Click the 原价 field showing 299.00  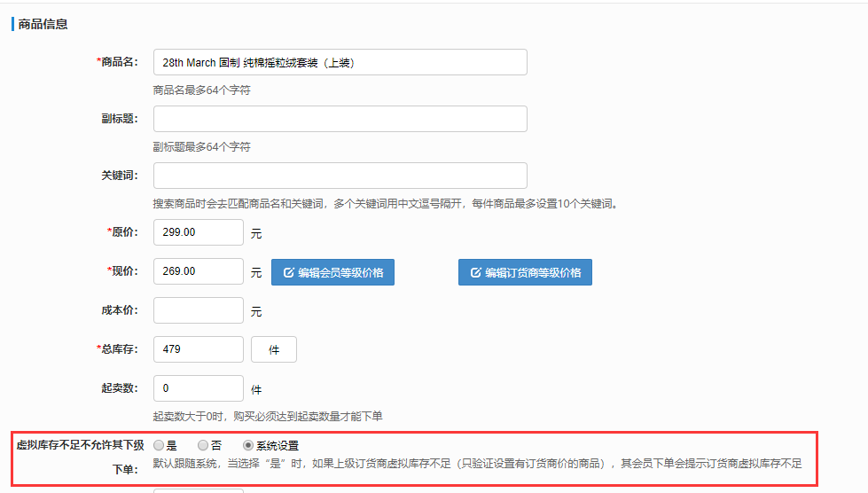[x=199, y=232]
